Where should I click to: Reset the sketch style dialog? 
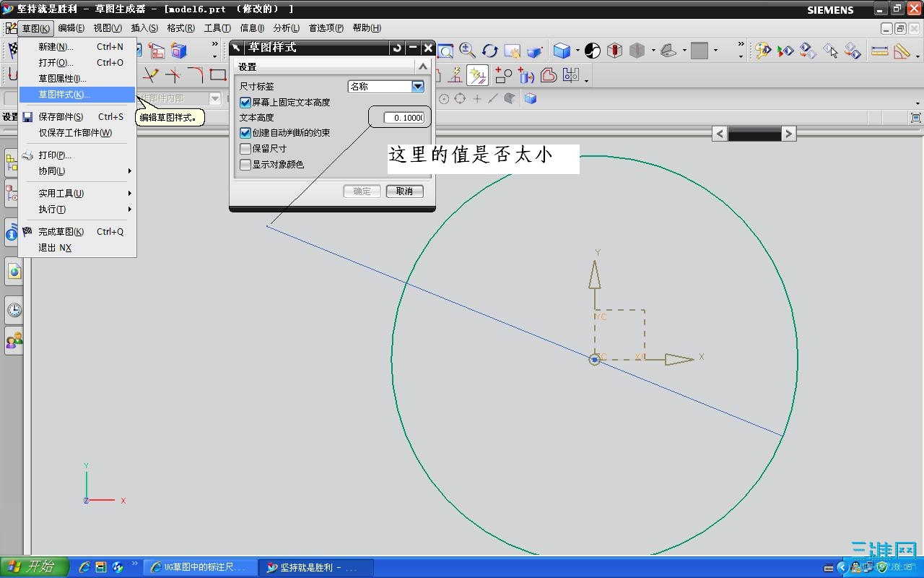397,48
